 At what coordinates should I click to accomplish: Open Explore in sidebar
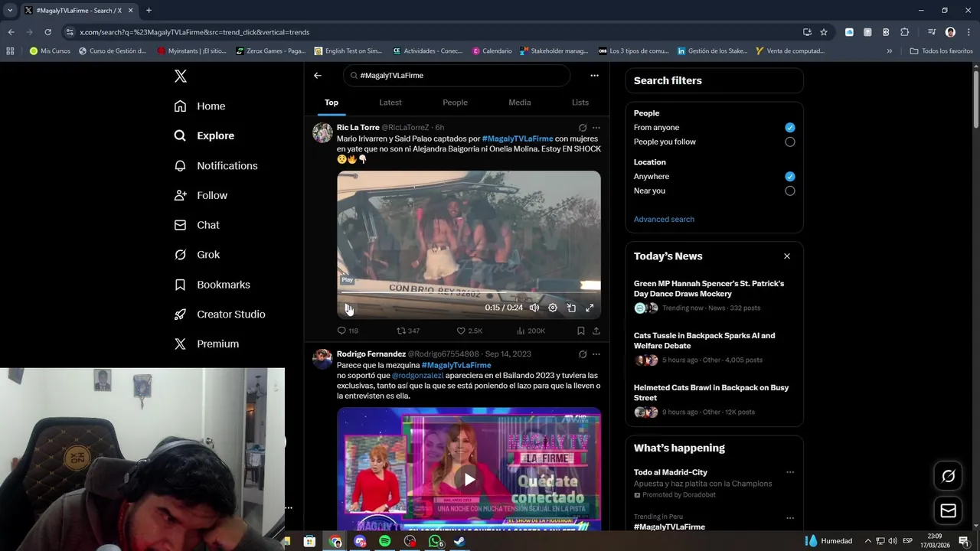click(204, 135)
